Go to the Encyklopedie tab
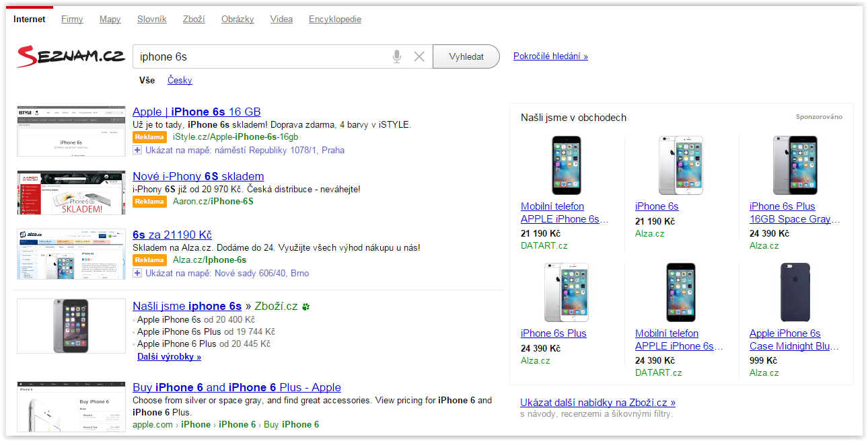The image size is (868, 441). [x=335, y=19]
